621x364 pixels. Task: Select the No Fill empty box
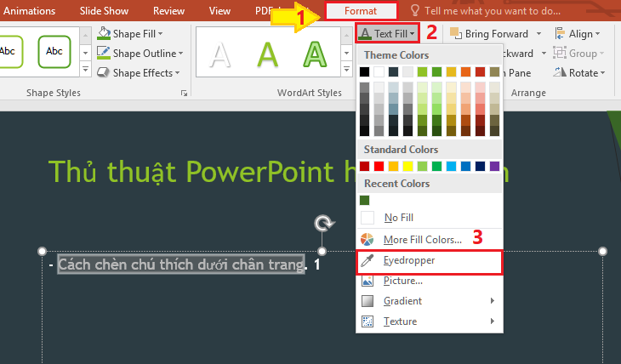click(367, 218)
